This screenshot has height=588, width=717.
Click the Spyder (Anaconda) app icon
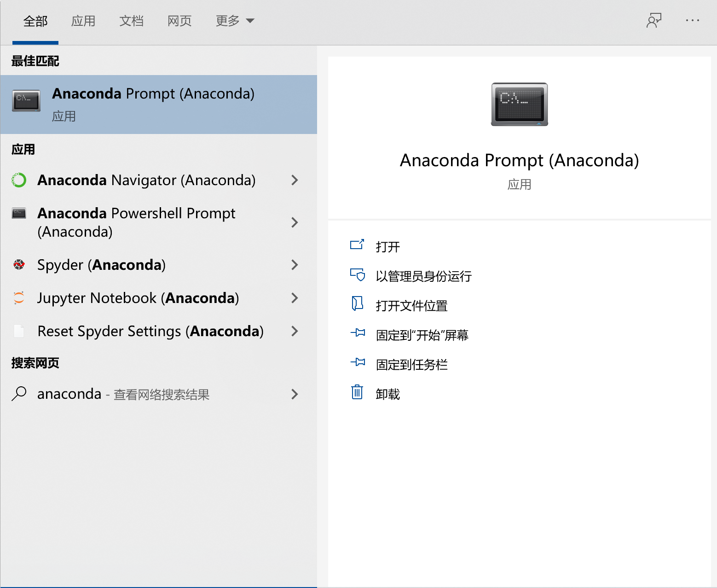(18, 265)
